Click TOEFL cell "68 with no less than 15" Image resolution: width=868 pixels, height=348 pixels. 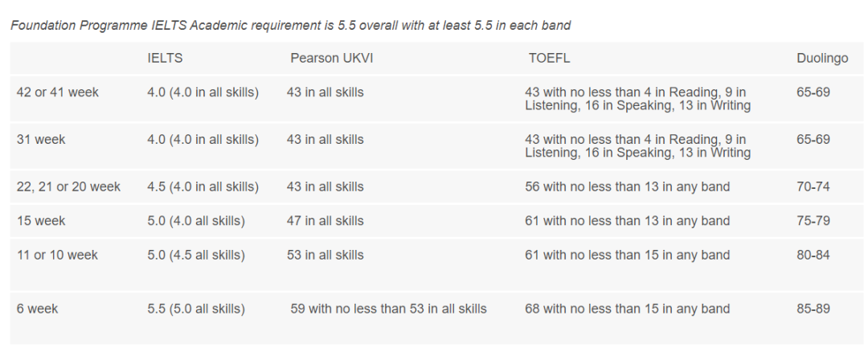tap(627, 309)
